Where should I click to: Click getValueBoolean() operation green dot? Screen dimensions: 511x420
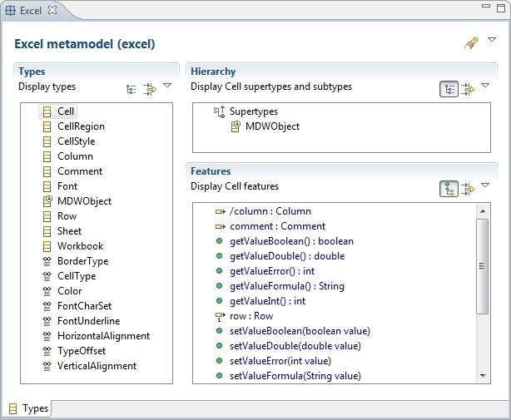[x=220, y=241]
